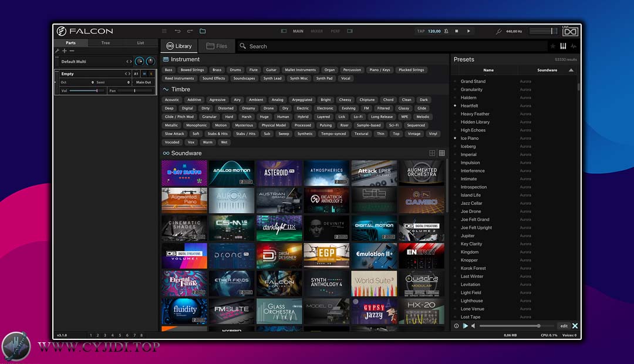Adjust the preview volume slider

tap(517, 326)
